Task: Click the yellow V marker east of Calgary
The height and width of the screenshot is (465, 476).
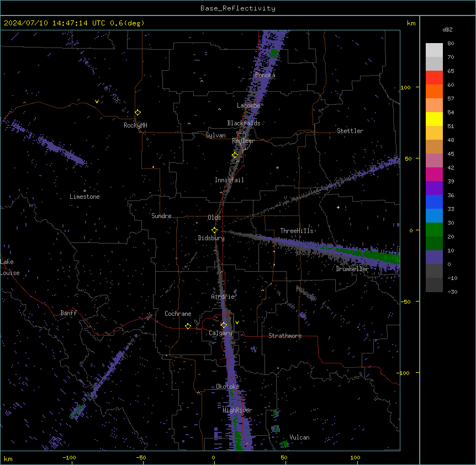Action: (x=237, y=323)
